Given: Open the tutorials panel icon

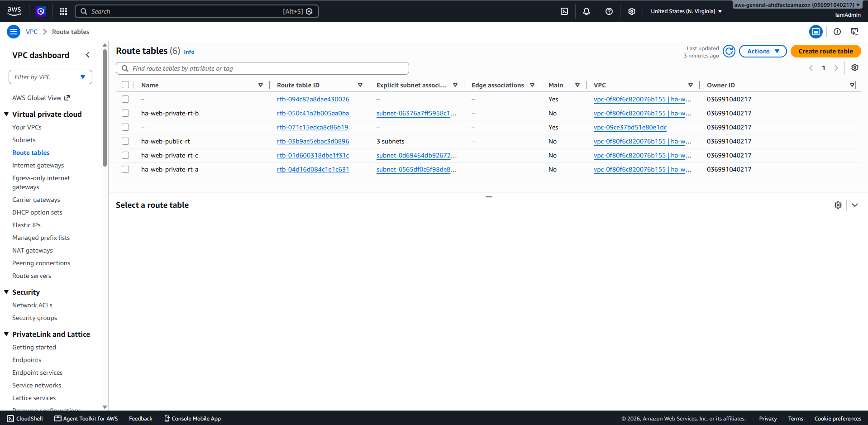Looking at the screenshot, I should (x=854, y=32).
